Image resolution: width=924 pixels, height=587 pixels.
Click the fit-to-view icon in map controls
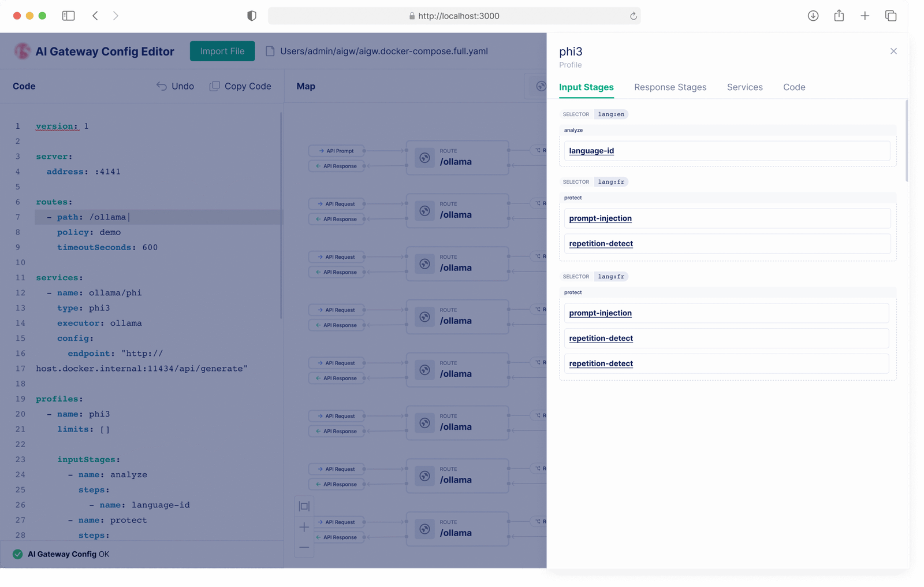point(304,506)
